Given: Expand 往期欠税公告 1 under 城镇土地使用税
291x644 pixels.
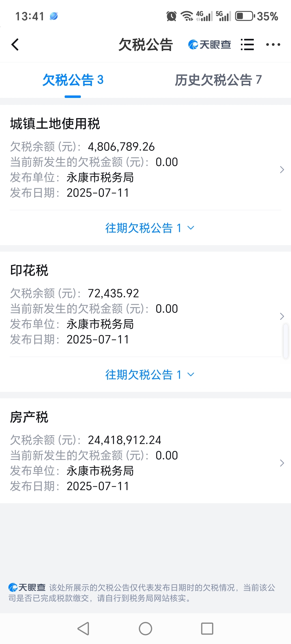Looking at the screenshot, I should click(150, 228).
